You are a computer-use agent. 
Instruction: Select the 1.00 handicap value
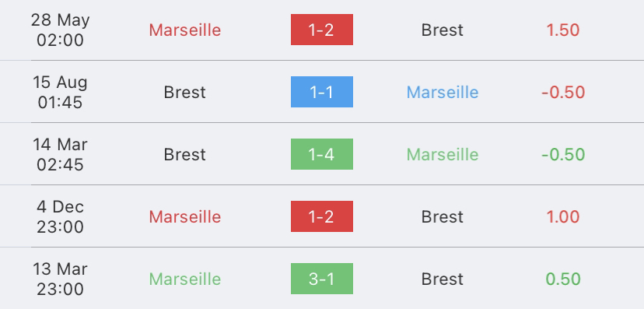(x=562, y=216)
